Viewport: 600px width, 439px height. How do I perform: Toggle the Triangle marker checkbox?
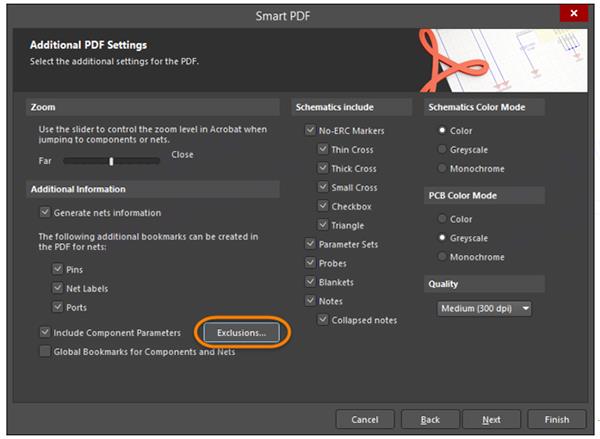323,225
